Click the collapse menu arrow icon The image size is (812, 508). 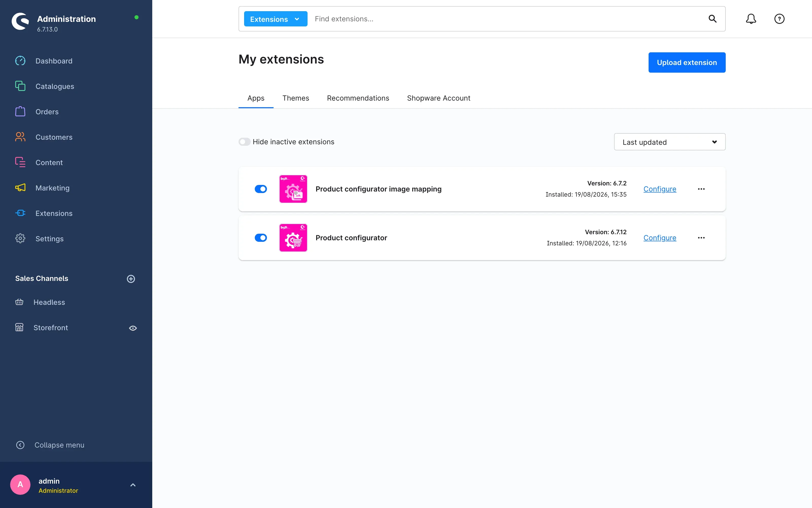(x=20, y=445)
